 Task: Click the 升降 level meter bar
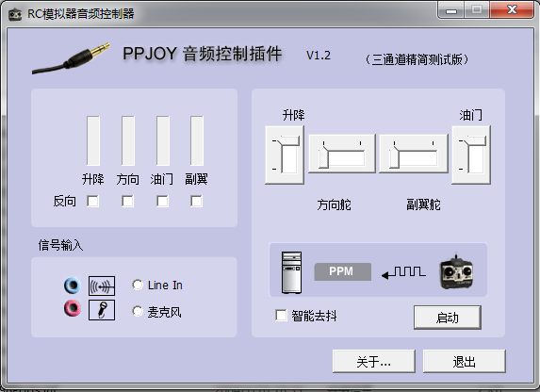pyautogui.click(x=93, y=141)
